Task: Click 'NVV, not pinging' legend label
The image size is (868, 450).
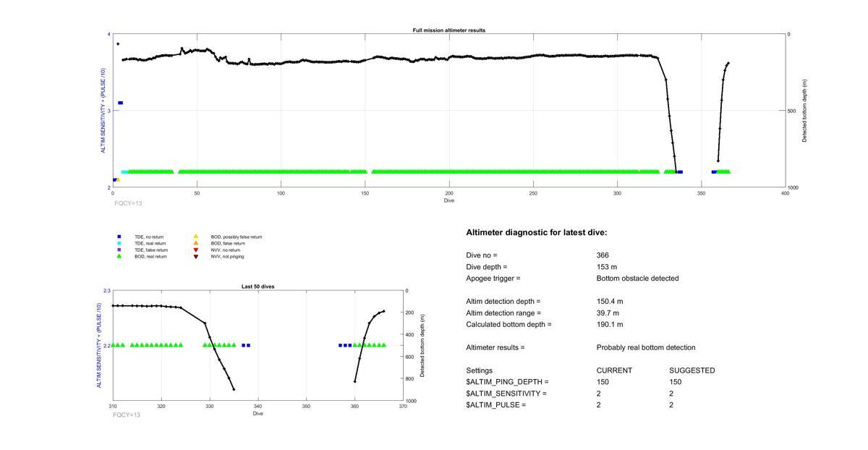Action: tap(227, 256)
